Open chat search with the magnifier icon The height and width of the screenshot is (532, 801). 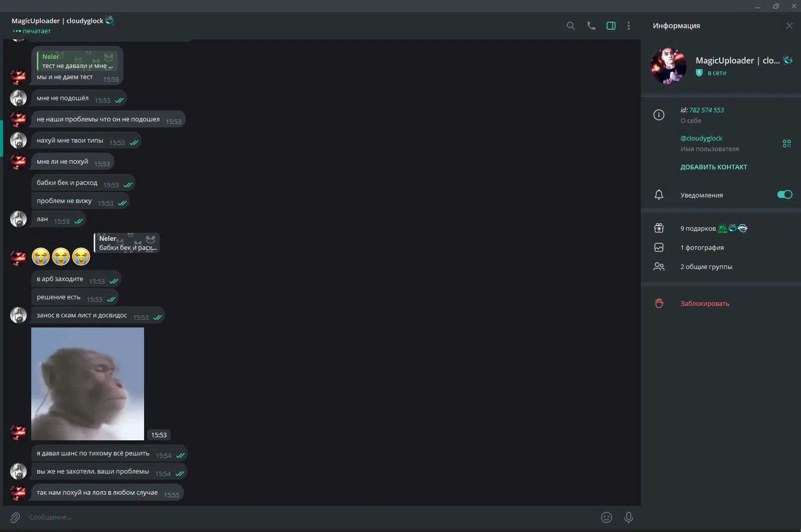[x=570, y=26]
